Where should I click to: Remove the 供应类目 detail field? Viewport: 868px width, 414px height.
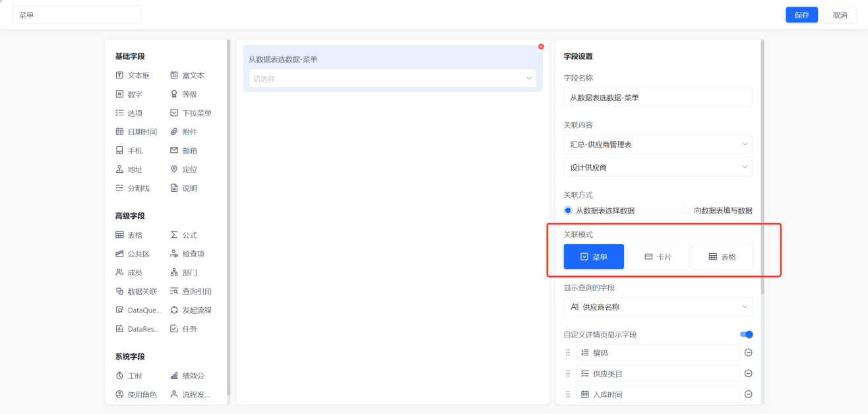(x=748, y=374)
